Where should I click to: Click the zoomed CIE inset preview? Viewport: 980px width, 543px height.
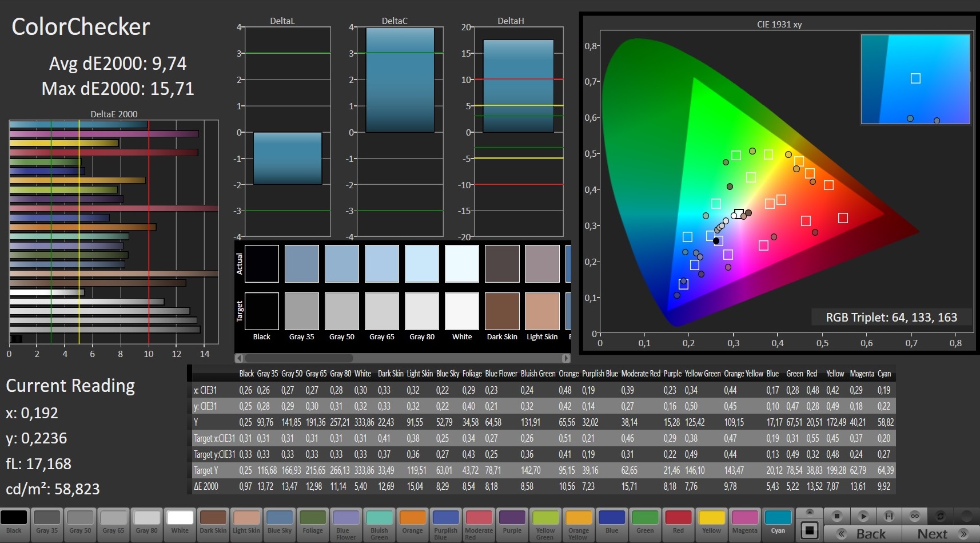[915, 79]
